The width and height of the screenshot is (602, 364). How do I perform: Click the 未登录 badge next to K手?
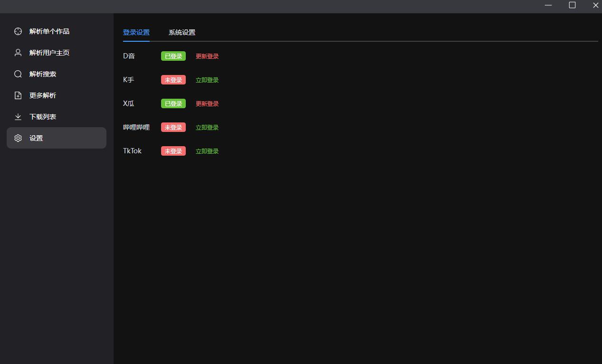(x=173, y=80)
